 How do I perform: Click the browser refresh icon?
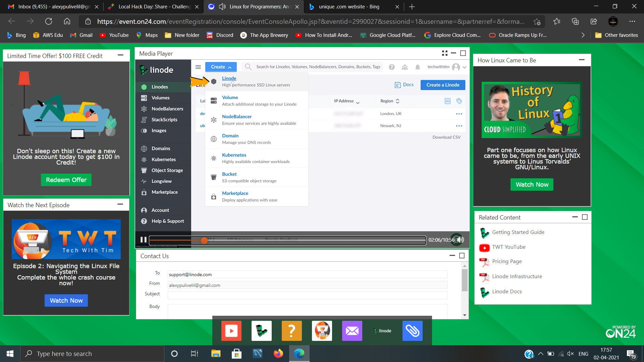point(49,21)
